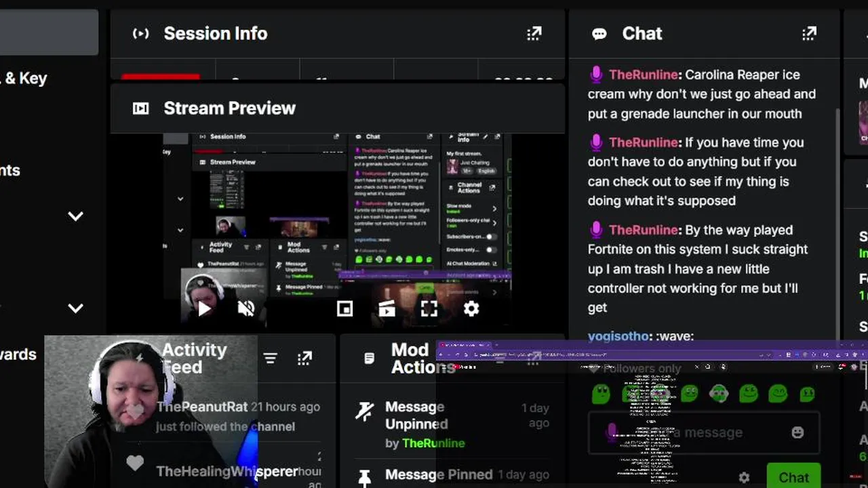Click the ':wave:' chat message

[675, 336]
